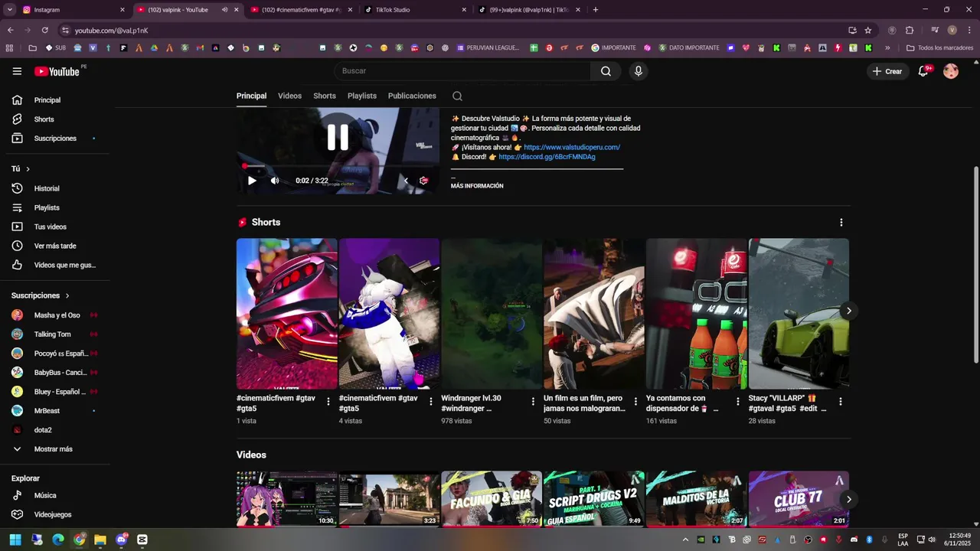Viewport: 980px width, 551px height.
Task: Open the Windranger lvl.30 short thumbnail
Action: tap(492, 314)
